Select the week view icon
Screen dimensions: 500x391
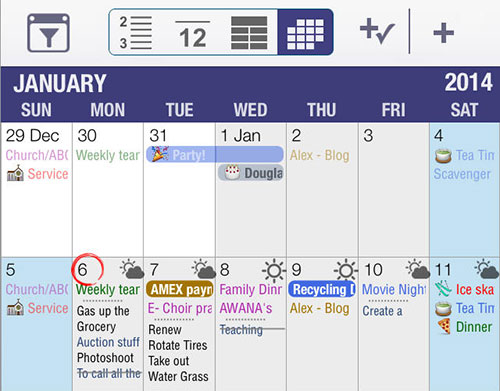[249, 33]
